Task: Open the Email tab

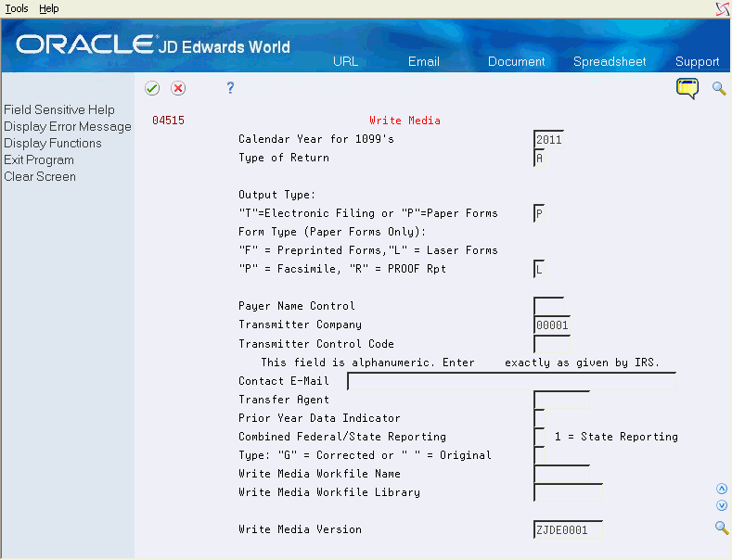Action: pos(424,61)
